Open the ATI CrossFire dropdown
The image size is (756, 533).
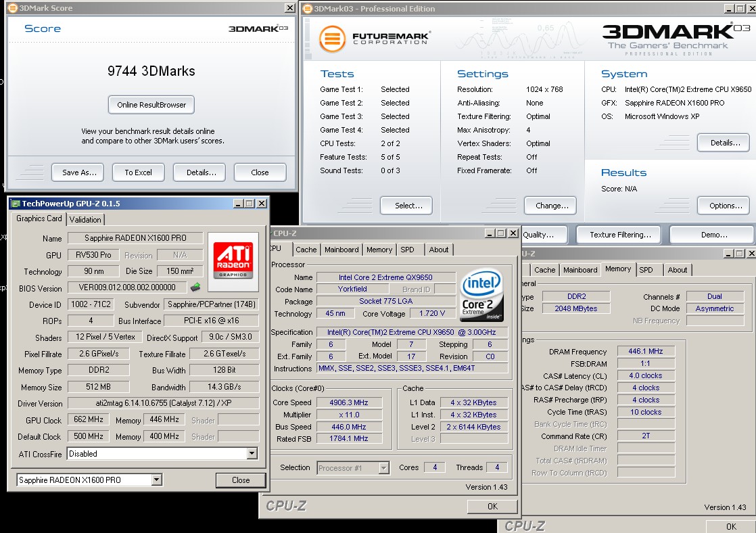[252, 453]
